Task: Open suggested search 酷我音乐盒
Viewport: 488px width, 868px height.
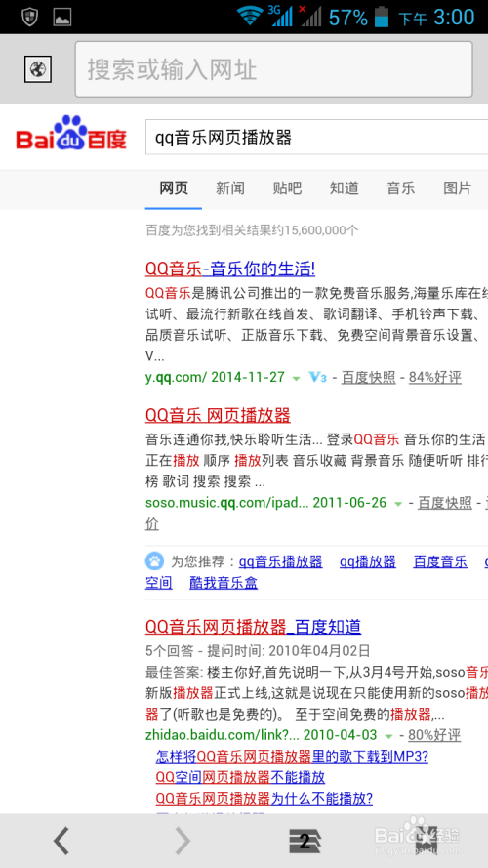Action: click(x=224, y=582)
